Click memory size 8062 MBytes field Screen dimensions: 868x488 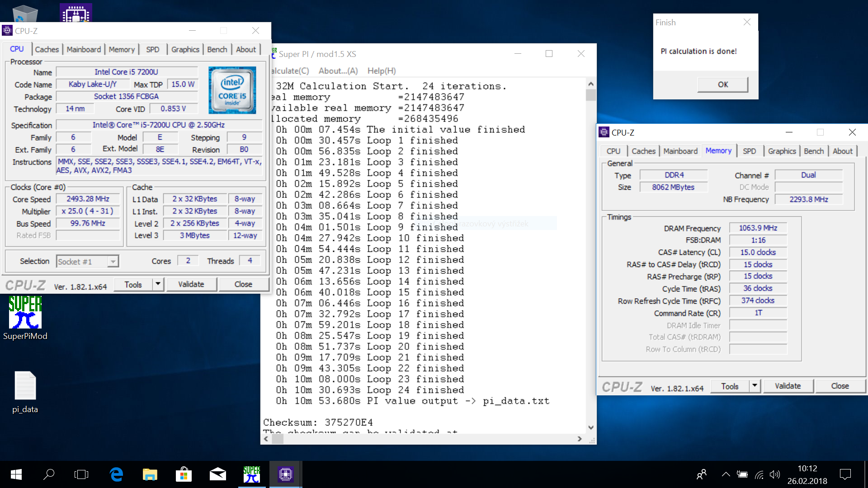click(673, 187)
